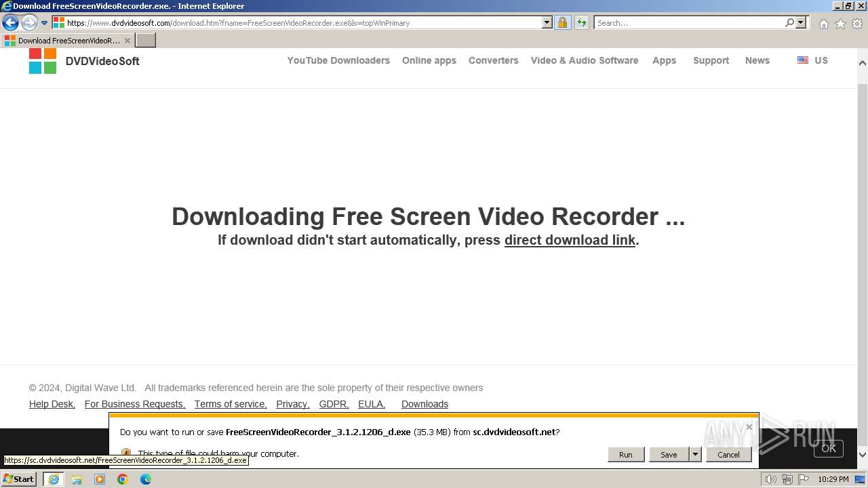Open the News menu item
Viewport: 868px width, 488px height.
[757, 60]
